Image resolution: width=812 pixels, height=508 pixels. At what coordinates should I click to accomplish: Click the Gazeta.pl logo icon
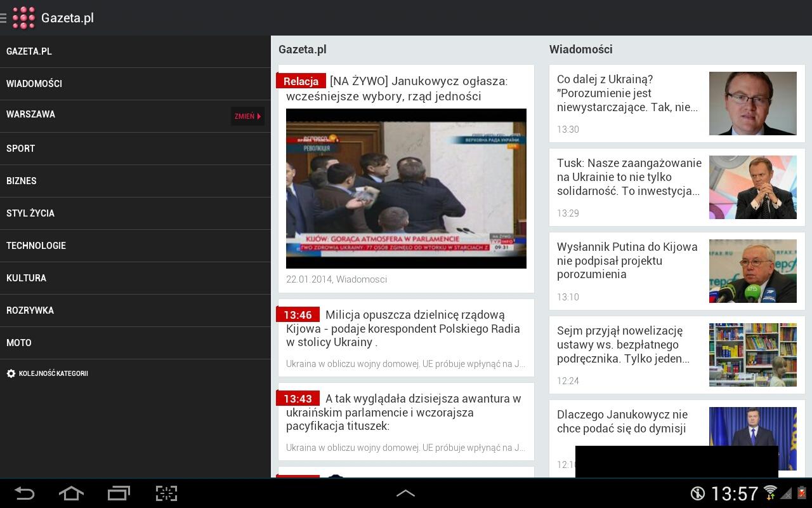pos(24,18)
